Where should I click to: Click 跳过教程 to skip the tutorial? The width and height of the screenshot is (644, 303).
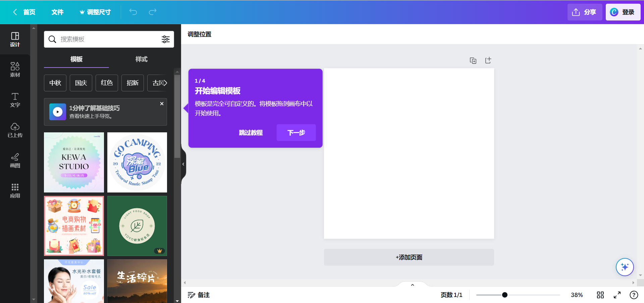[x=251, y=133]
